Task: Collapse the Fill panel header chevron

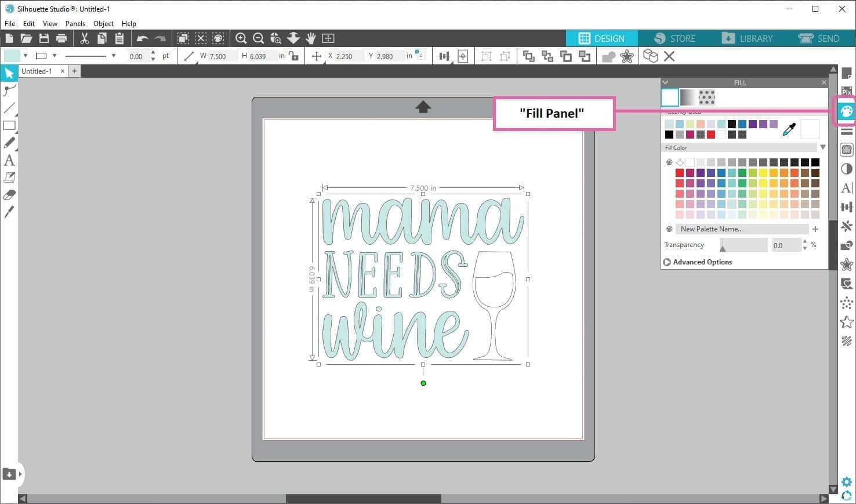Action: (x=665, y=82)
